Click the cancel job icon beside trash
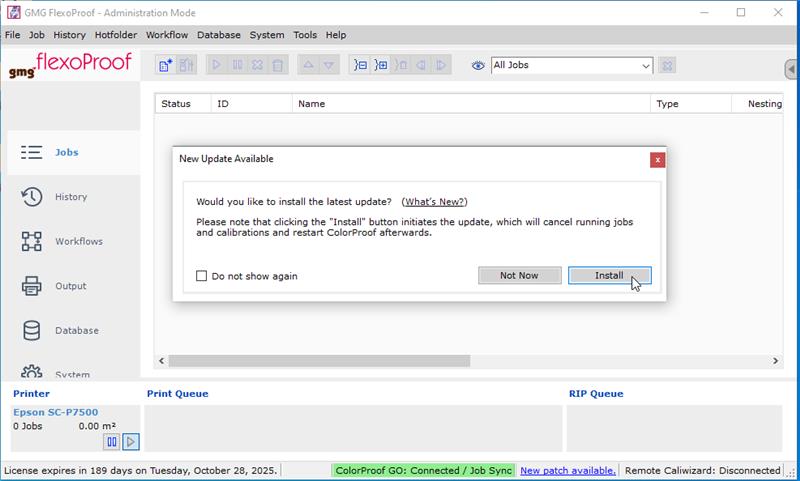This screenshot has height=481, width=800. pyautogui.click(x=258, y=65)
